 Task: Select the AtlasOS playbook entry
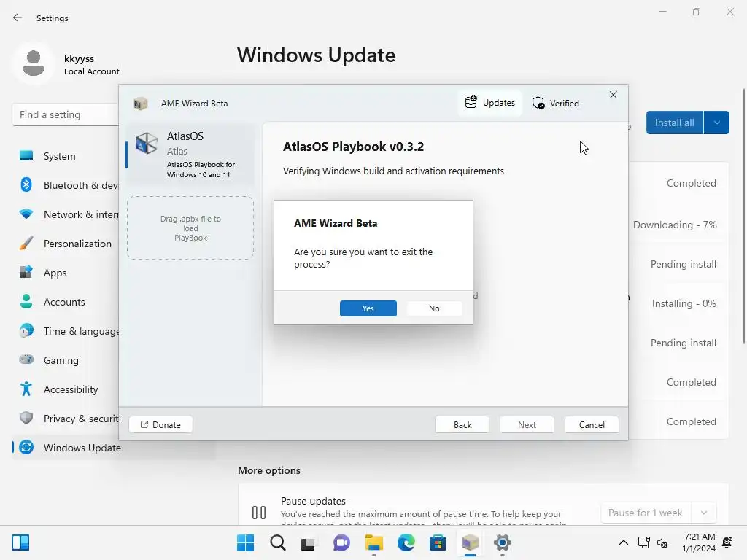pos(190,155)
